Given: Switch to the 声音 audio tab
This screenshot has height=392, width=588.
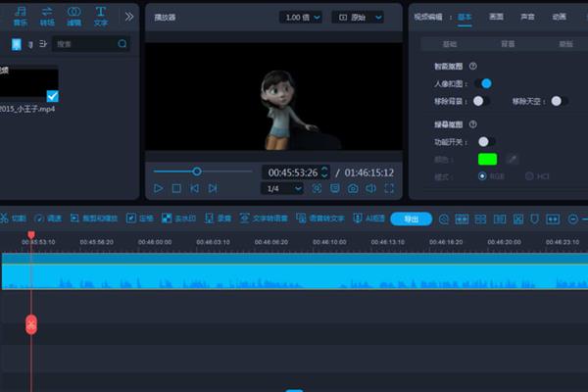Looking at the screenshot, I should pyautogui.click(x=527, y=17).
